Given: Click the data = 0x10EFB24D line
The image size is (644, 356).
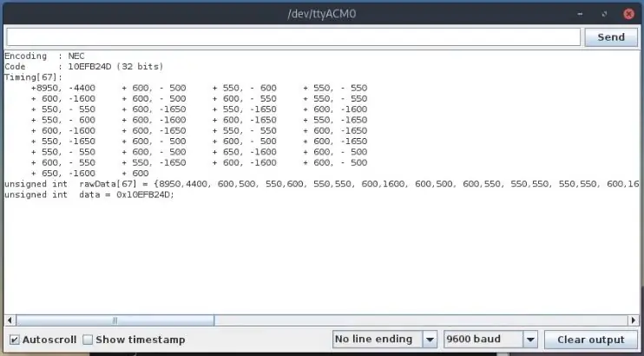Looking at the screenshot, I should point(89,194).
